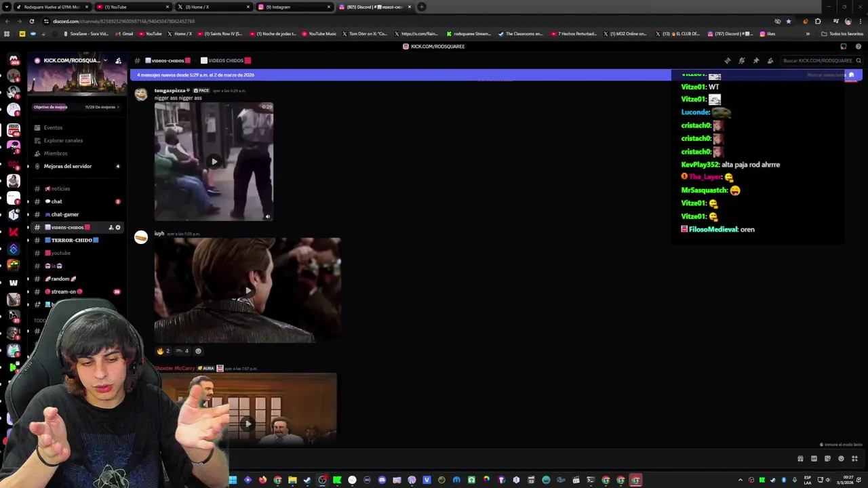Screen dimensions: 868x488
Task: Click the add reaction smiley icon
Action: (x=198, y=351)
